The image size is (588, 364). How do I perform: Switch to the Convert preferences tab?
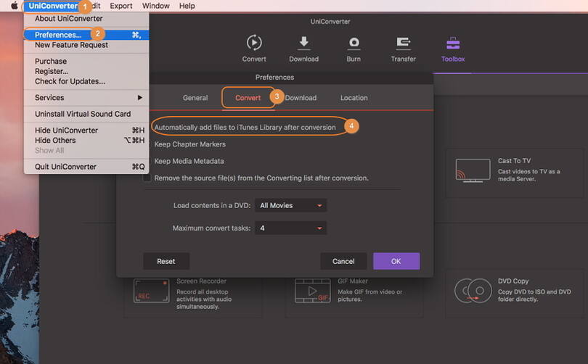(x=248, y=98)
